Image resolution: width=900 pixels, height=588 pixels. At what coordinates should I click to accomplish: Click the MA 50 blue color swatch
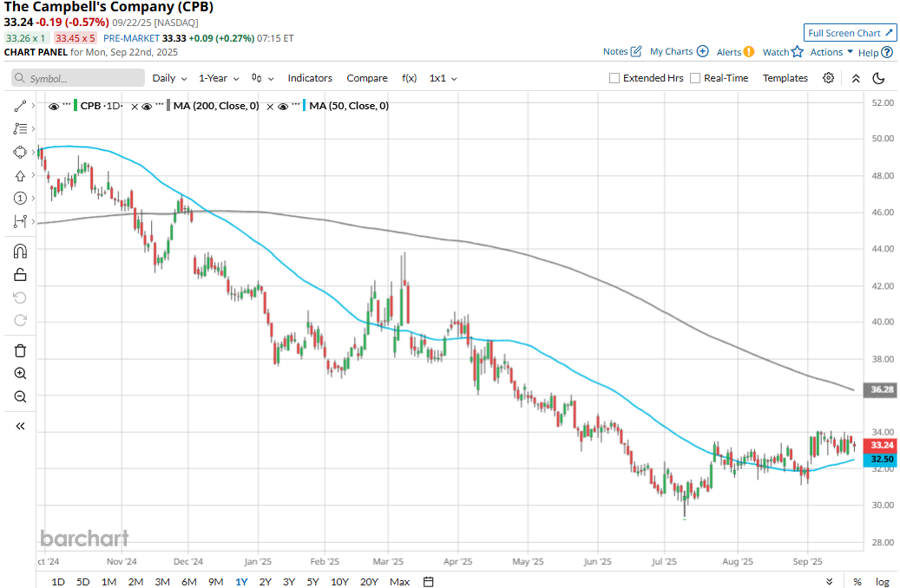pyautogui.click(x=305, y=106)
